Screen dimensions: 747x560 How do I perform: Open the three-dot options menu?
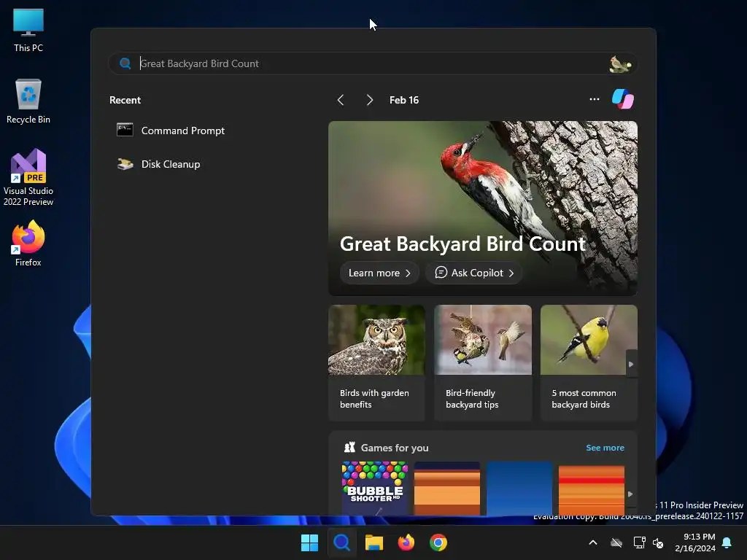[594, 99]
